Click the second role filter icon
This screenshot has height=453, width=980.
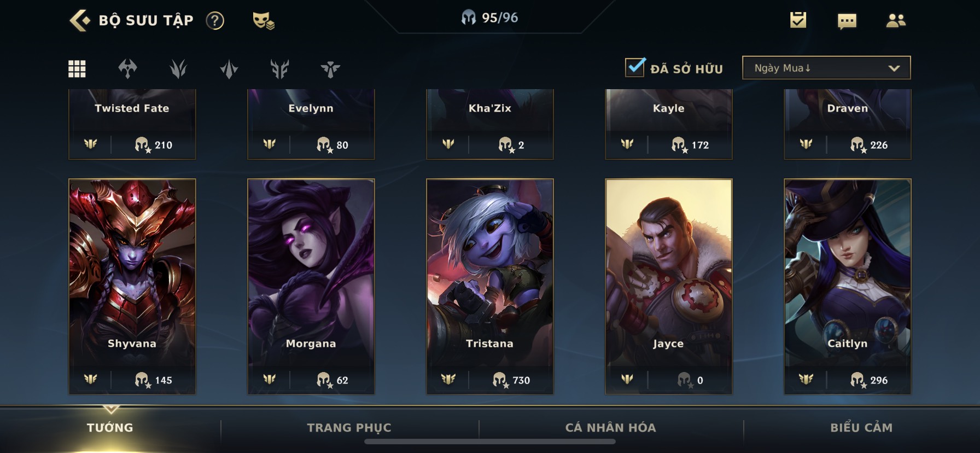point(178,69)
